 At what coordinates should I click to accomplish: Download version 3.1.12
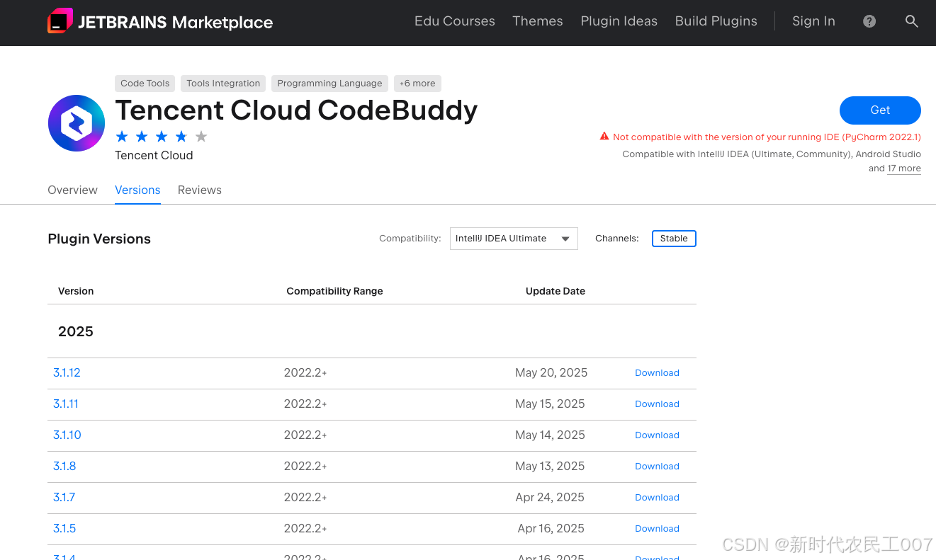click(657, 373)
